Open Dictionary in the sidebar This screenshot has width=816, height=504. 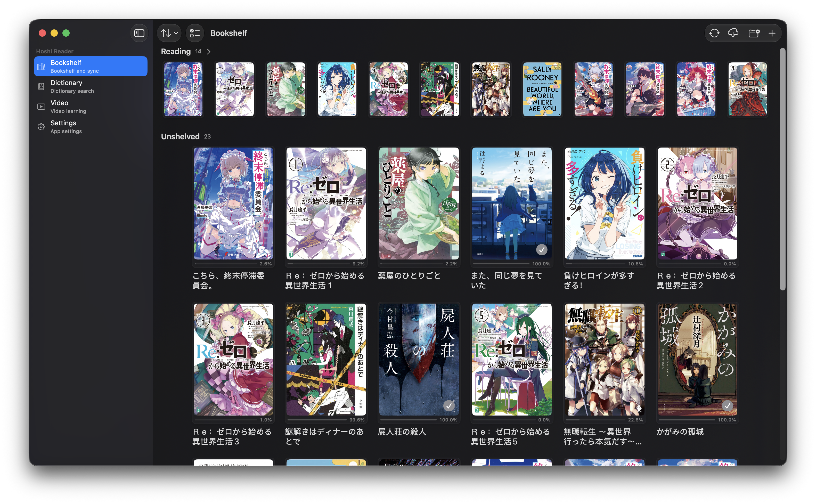tap(91, 86)
